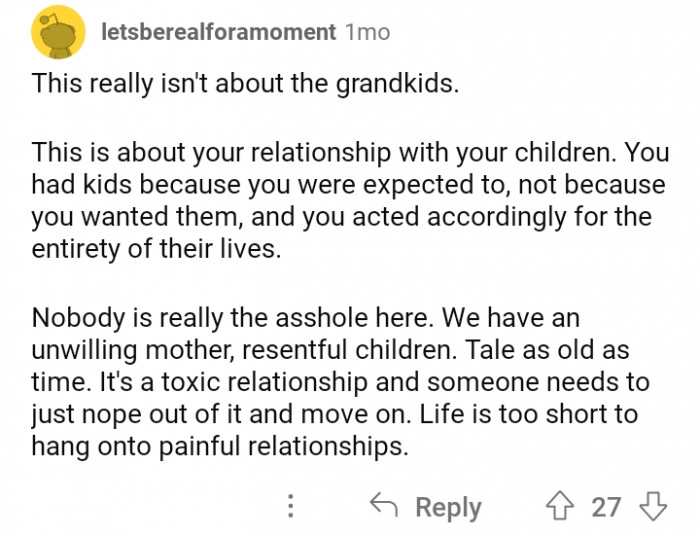Viewport: 700px width, 536px height.
Task: Click the 1mo comment timestamp
Action: pyautogui.click(x=366, y=32)
